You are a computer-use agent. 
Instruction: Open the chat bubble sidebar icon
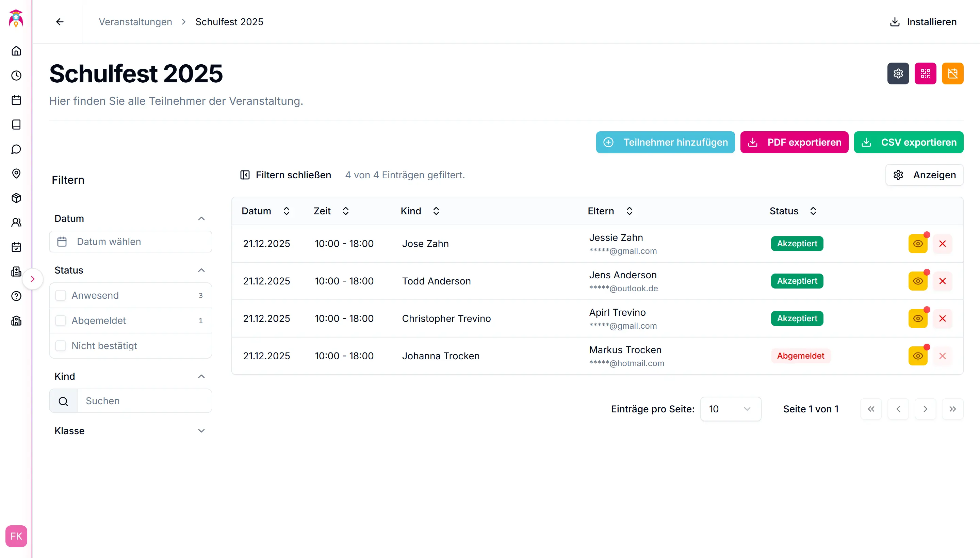16,149
